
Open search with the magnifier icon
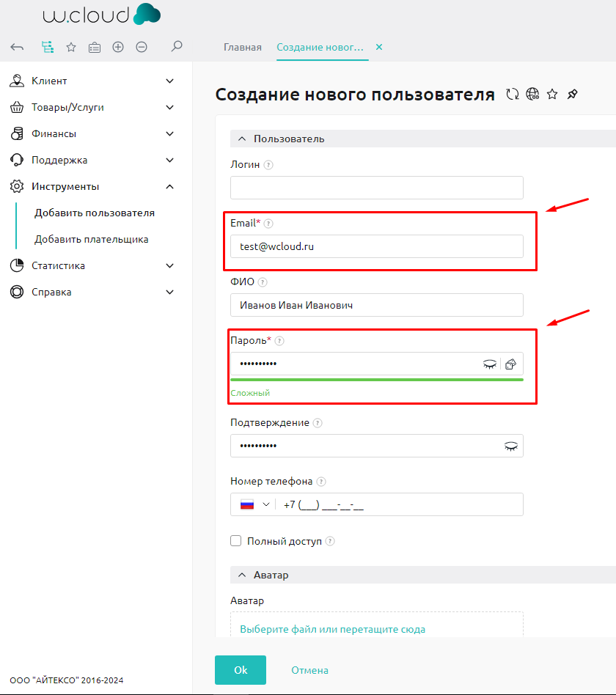pyautogui.click(x=176, y=46)
